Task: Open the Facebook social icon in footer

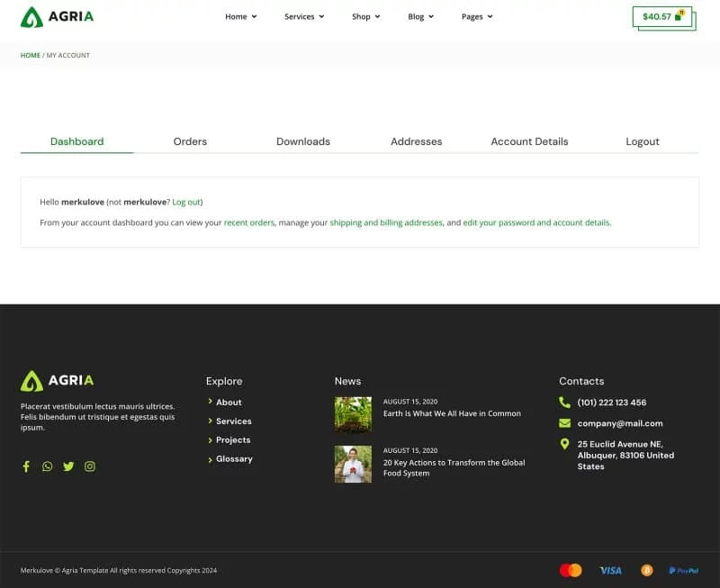Action: tap(26, 466)
